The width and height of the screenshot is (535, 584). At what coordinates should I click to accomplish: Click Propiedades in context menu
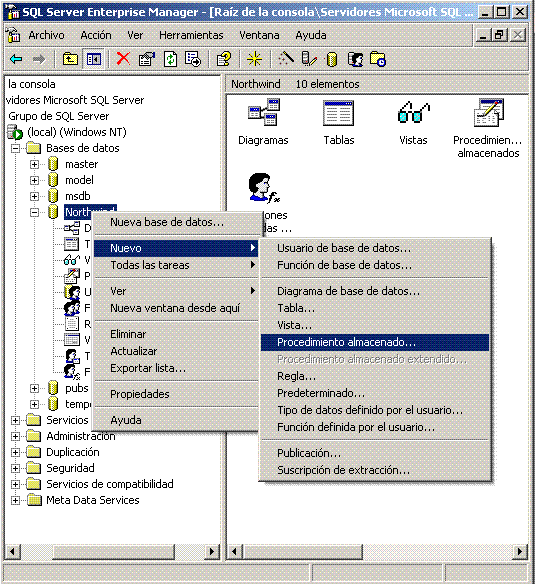(176, 394)
